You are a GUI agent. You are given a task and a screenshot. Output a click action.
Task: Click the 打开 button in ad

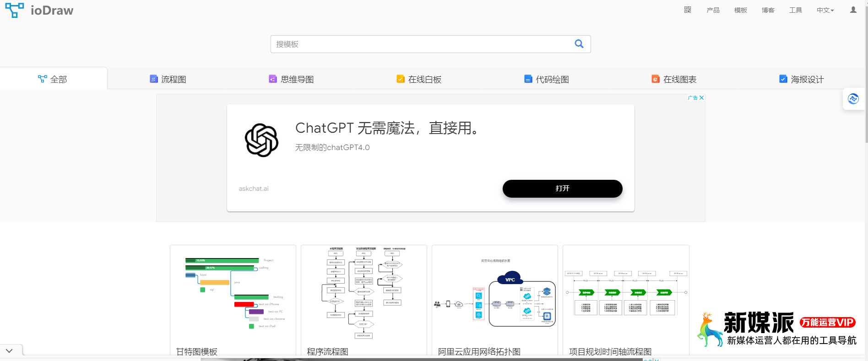[x=563, y=189]
